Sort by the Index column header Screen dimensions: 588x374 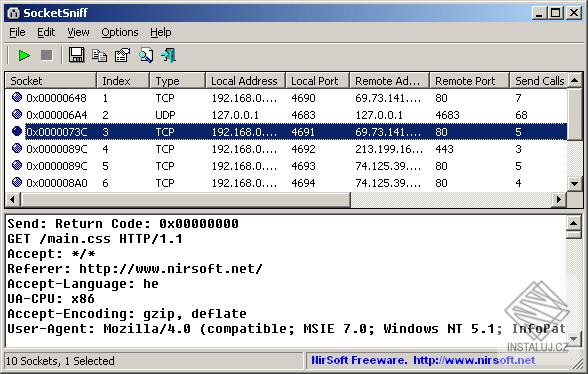click(123, 81)
